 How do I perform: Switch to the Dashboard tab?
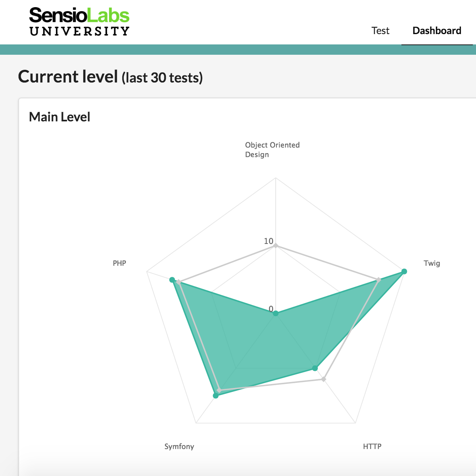pos(437,31)
